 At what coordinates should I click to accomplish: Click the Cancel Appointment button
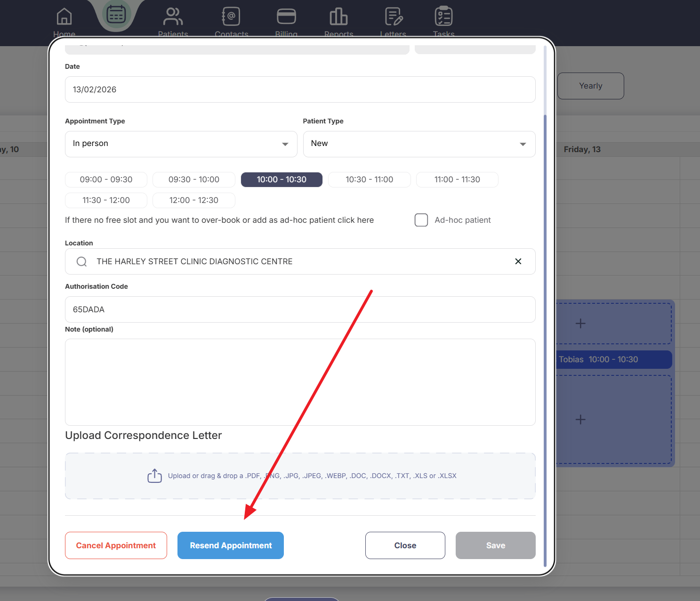tap(116, 545)
